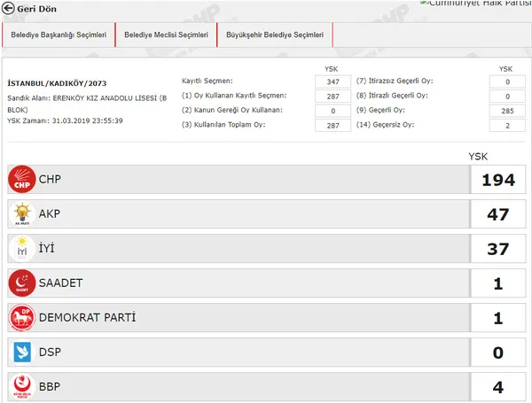Click the DSP dove logo
Screen dimensions: 532x403
(20, 353)
